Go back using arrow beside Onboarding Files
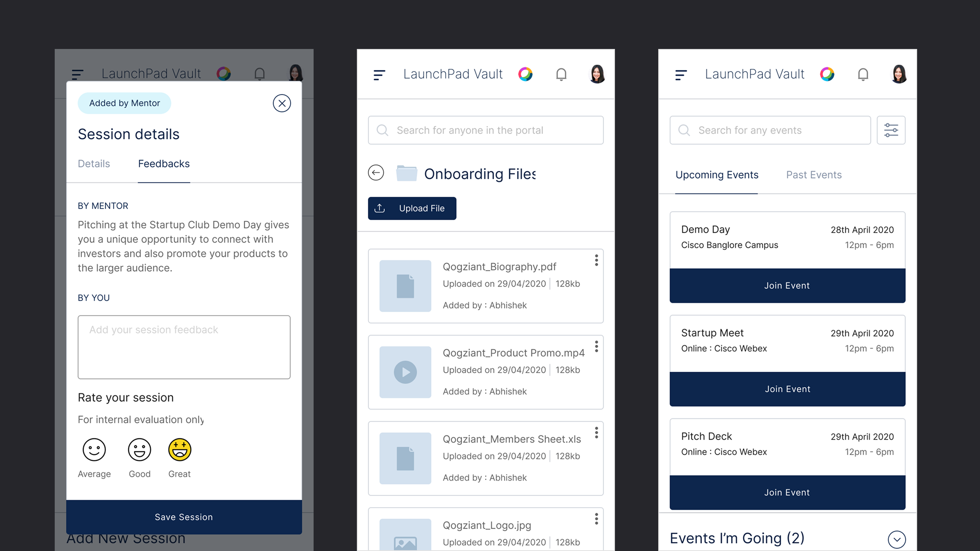 (376, 173)
